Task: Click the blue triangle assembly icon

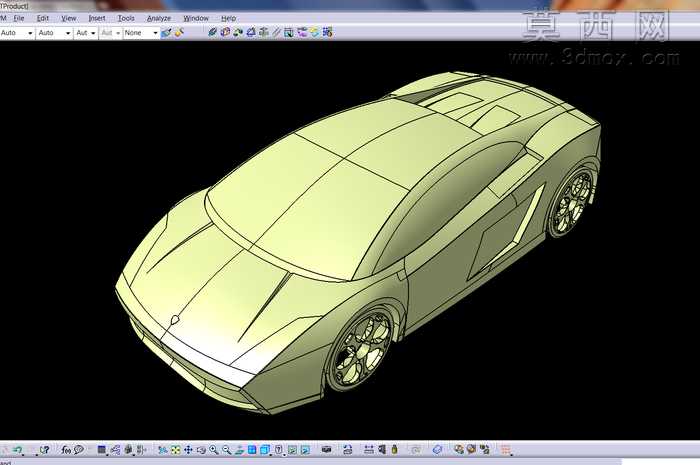Action: pyautogui.click(x=251, y=32)
